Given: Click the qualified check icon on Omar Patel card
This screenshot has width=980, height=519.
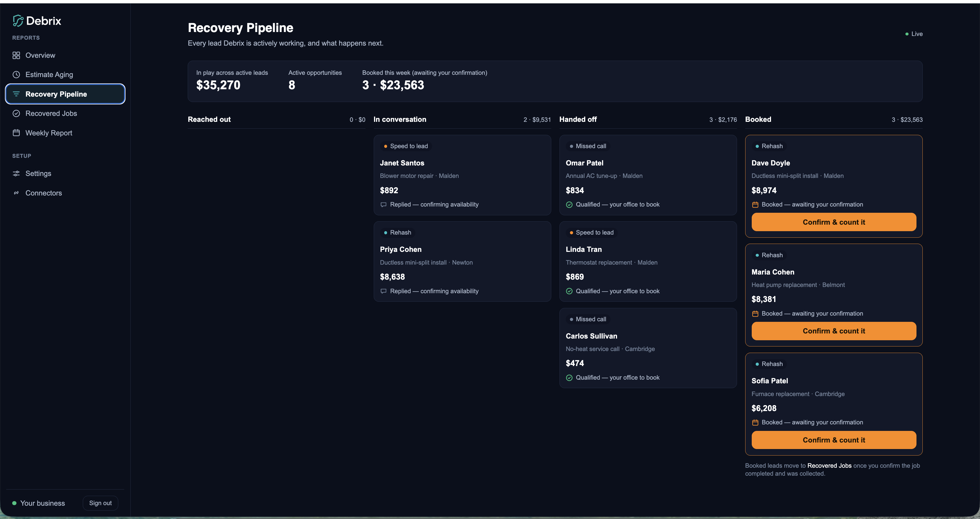Looking at the screenshot, I should pos(569,205).
